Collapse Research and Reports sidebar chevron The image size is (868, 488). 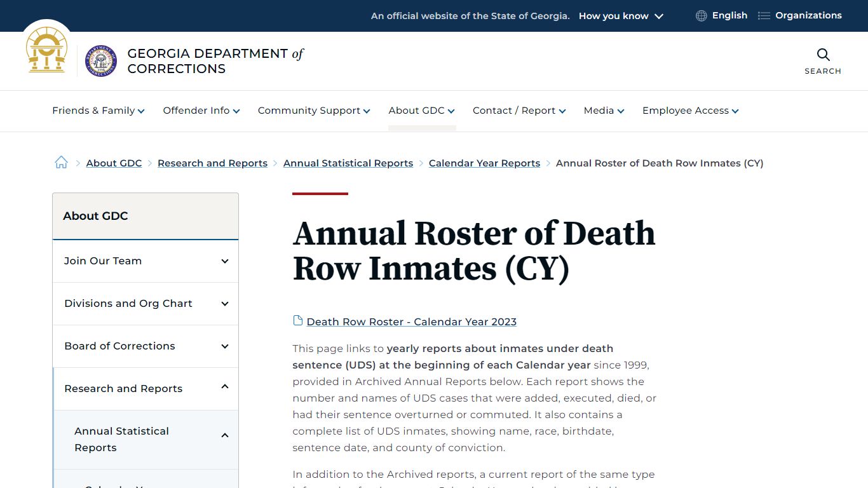[x=225, y=387]
